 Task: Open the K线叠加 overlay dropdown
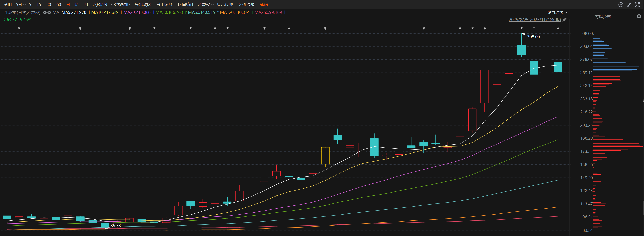(x=121, y=4)
